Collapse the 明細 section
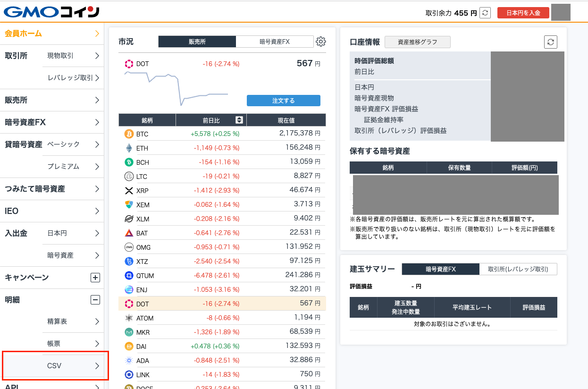The image size is (588, 389). (x=95, y=299)
